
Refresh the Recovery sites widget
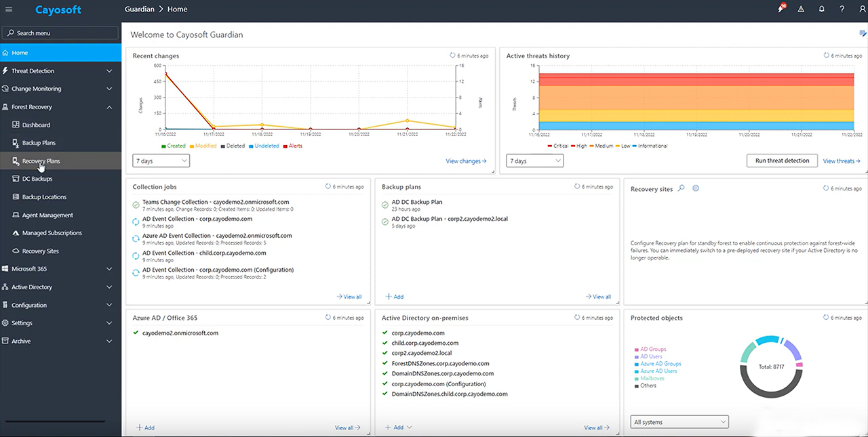tap(827, 188)
